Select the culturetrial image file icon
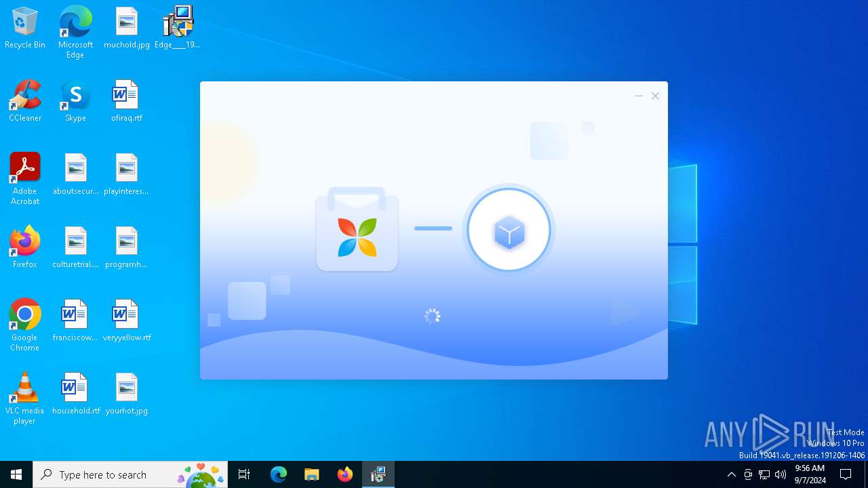The height and width of the screenshot is (488, 868). 76,247
